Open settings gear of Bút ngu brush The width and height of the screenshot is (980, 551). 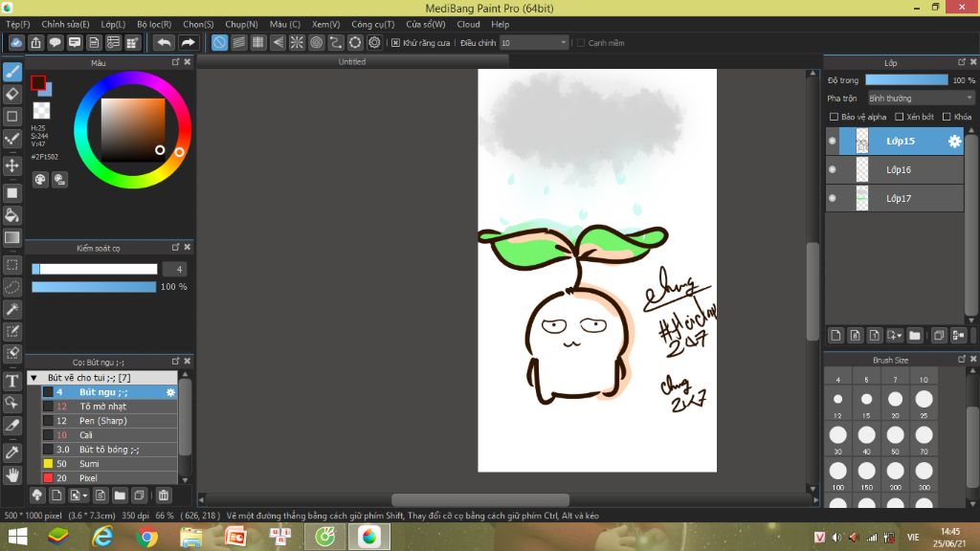click(170, 392)
